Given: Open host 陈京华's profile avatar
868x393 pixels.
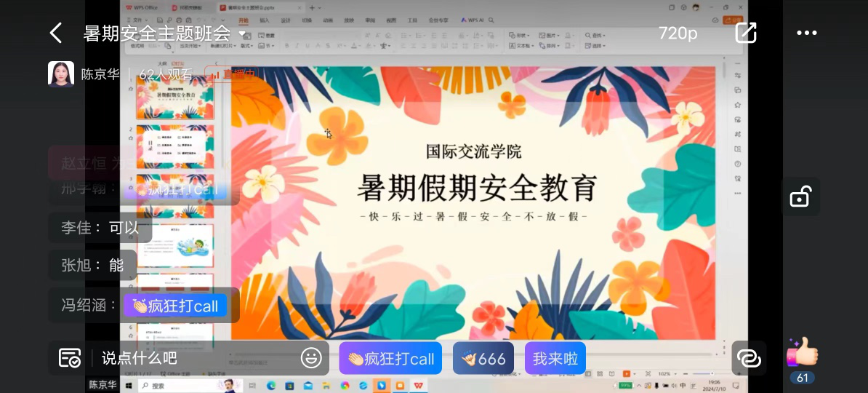Looking at the screenshot, I should (61, 74).
